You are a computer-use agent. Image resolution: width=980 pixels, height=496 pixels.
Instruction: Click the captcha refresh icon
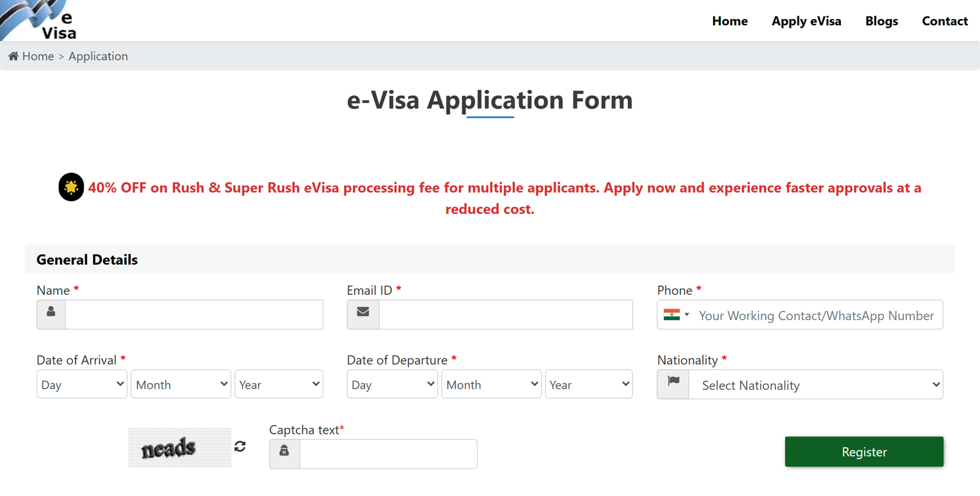(240, 446)
